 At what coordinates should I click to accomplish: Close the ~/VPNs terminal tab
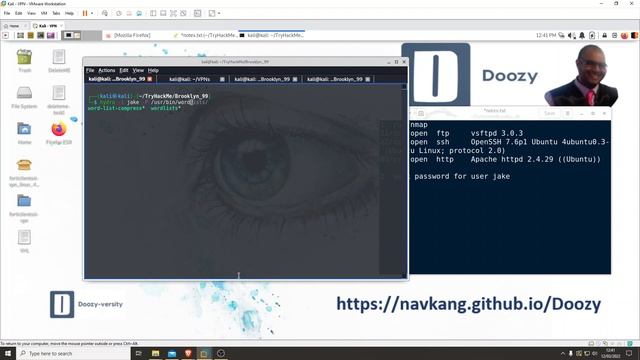coord(222,79)
